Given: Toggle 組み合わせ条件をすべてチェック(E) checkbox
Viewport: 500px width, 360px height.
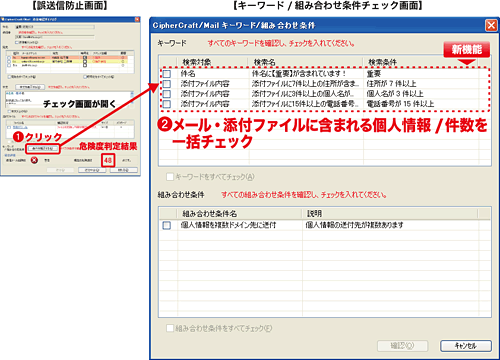Looking at the screenshot, I should [x=170, y=328].
